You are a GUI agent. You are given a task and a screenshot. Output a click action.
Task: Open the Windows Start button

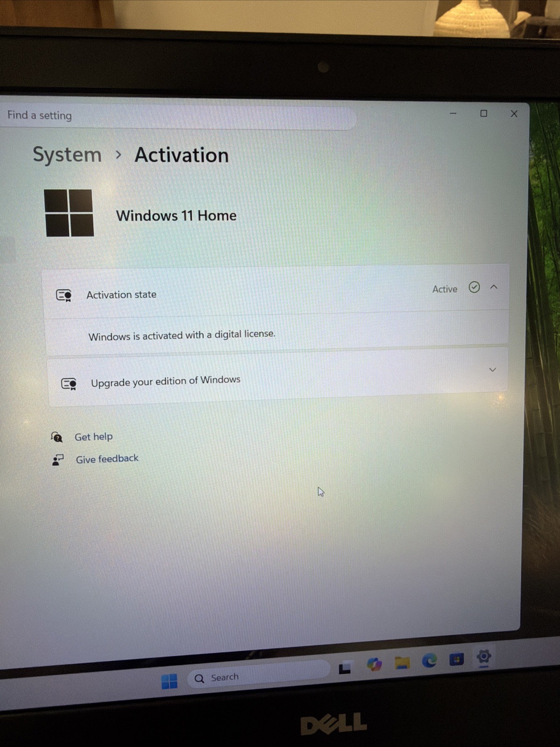pos(169,681)
